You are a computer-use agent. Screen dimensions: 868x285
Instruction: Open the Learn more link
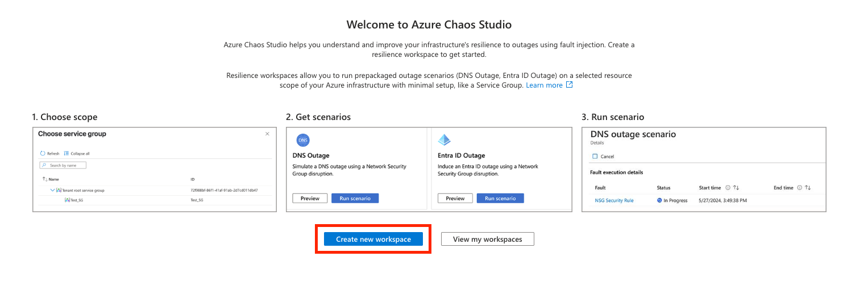coord(544,85)
